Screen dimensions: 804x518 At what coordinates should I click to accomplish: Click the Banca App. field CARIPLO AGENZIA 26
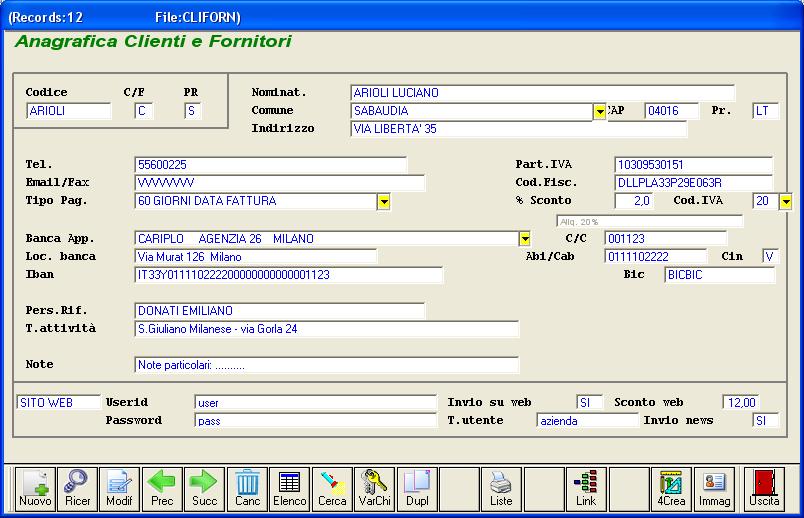(x=327, y=238)
